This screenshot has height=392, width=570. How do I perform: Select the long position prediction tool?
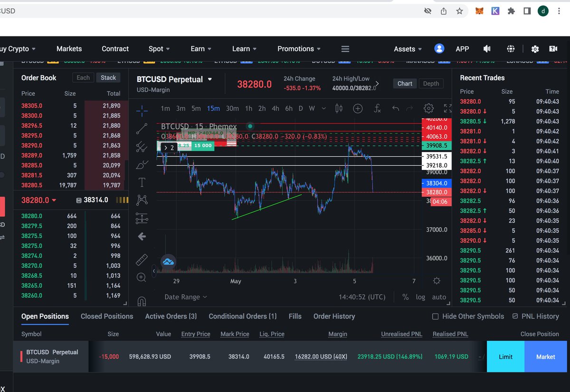(142, 218)
